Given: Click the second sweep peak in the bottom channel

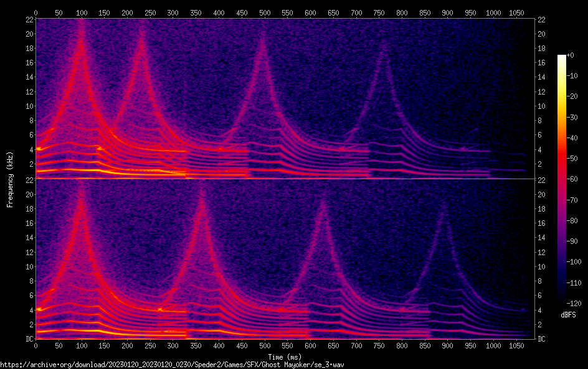Looking at the screenshot, I should coord(202,193).
